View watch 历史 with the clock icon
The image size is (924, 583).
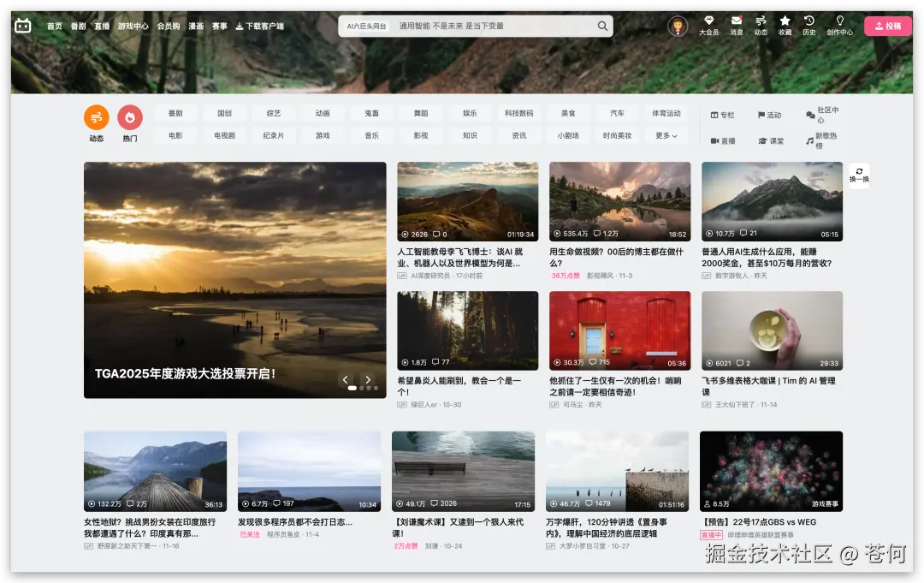[808, 20]
